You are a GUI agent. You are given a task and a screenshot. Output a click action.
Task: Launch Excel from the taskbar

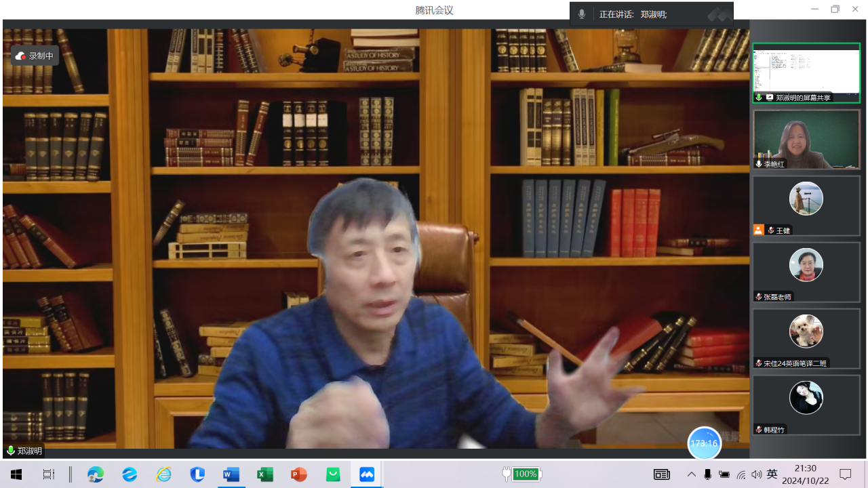click(265, 474)
